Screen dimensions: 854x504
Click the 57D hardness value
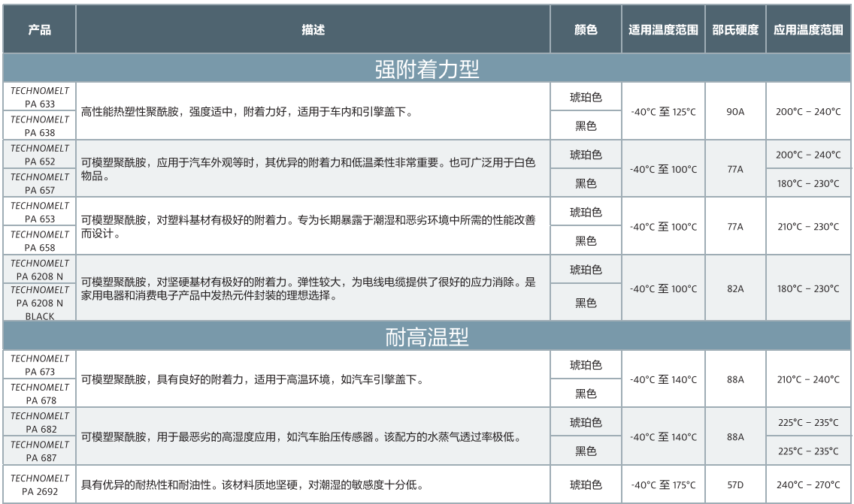(735, 484)
